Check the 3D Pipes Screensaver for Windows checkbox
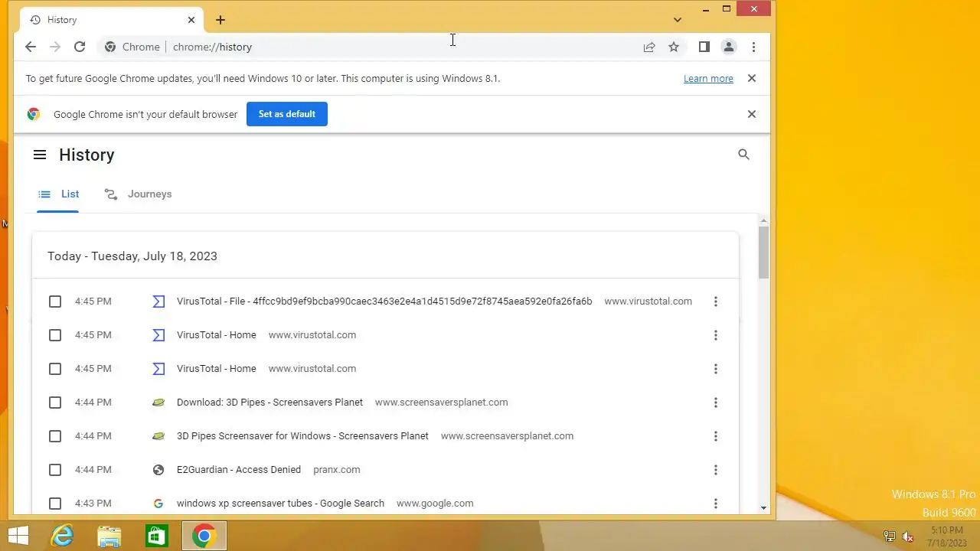Image resolution: width=980 pixels, height=551 pixels. click(55, 436)
